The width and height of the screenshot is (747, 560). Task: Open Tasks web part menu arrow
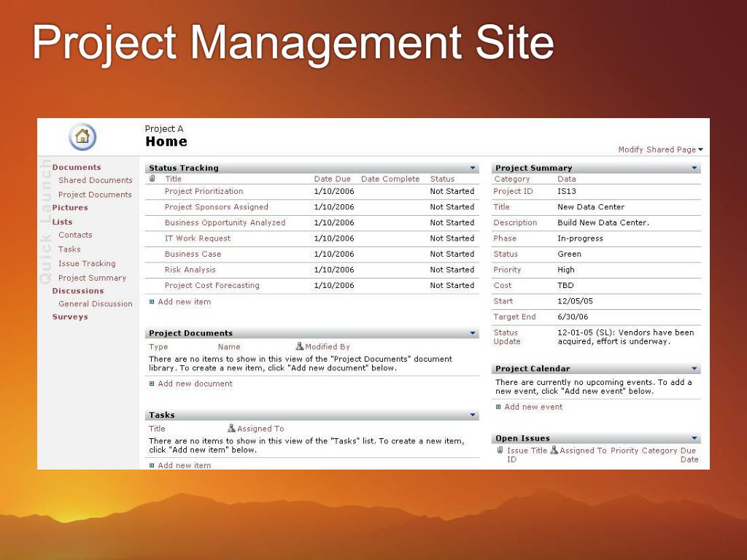coord(473,415)
